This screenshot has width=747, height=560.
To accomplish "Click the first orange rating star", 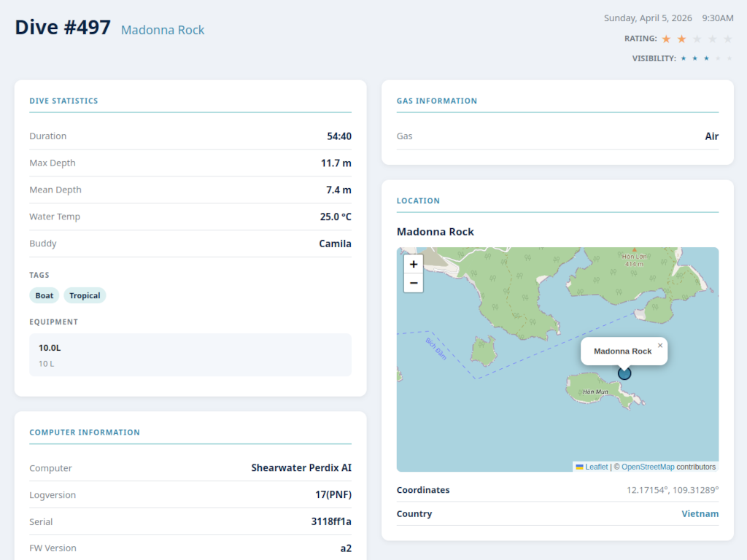I will (667, 39).
